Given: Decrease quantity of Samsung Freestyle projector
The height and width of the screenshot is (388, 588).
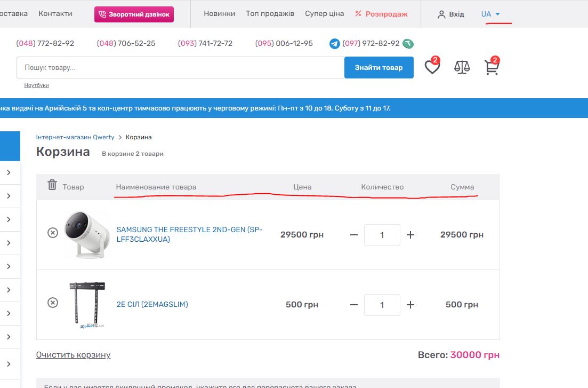Looking at the screenshot, I should 354,235.
